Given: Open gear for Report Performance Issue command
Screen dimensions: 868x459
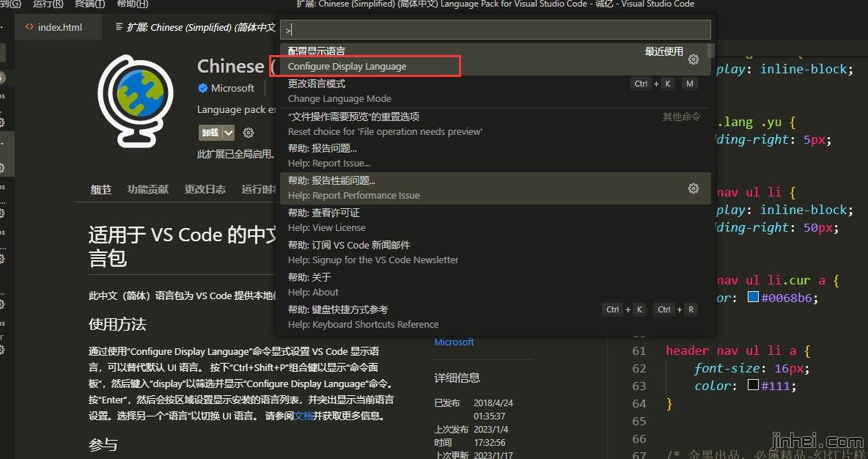Looking at the screenshot, I should [693, 188].
